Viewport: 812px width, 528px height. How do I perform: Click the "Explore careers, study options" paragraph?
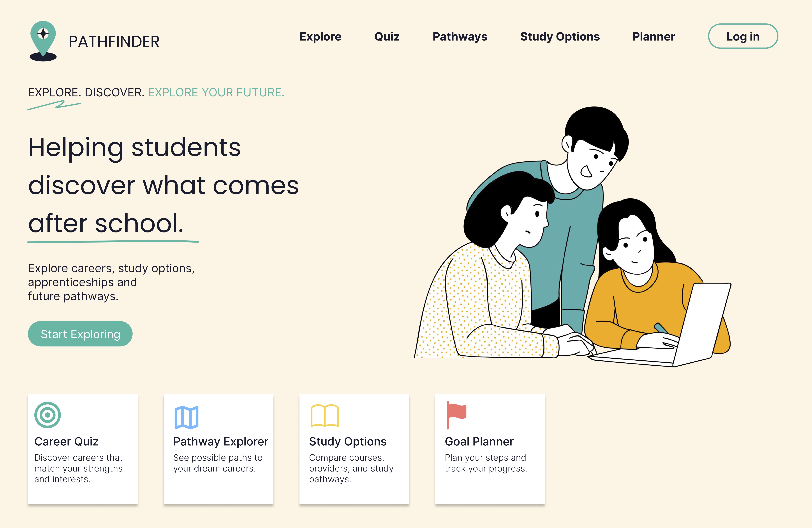111,282
